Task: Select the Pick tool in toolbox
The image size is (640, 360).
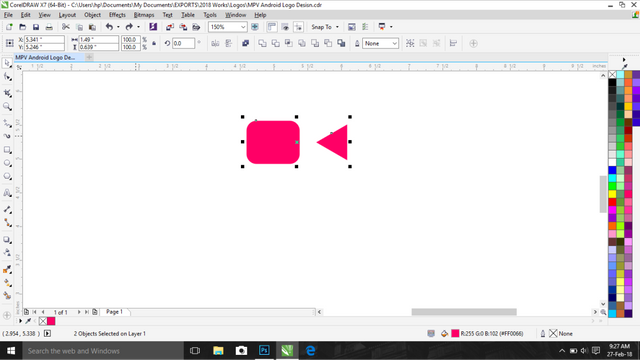Action: [x=7, y=63]
